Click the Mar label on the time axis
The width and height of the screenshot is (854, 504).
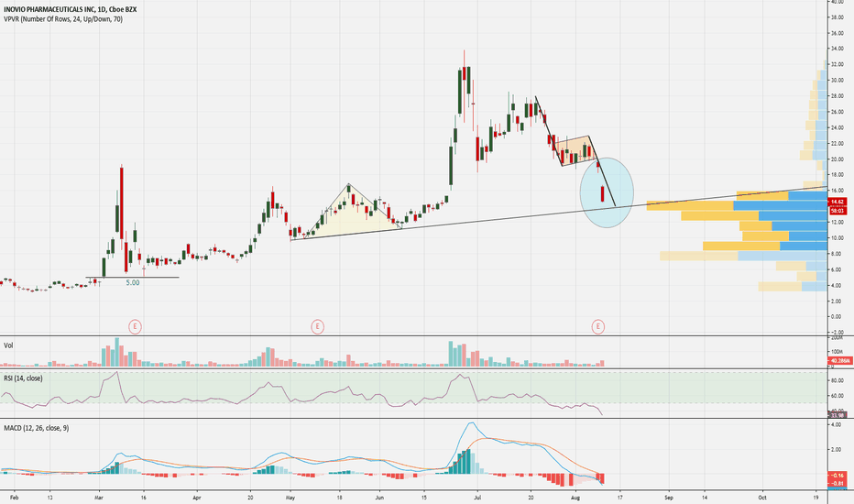[99, 498]
